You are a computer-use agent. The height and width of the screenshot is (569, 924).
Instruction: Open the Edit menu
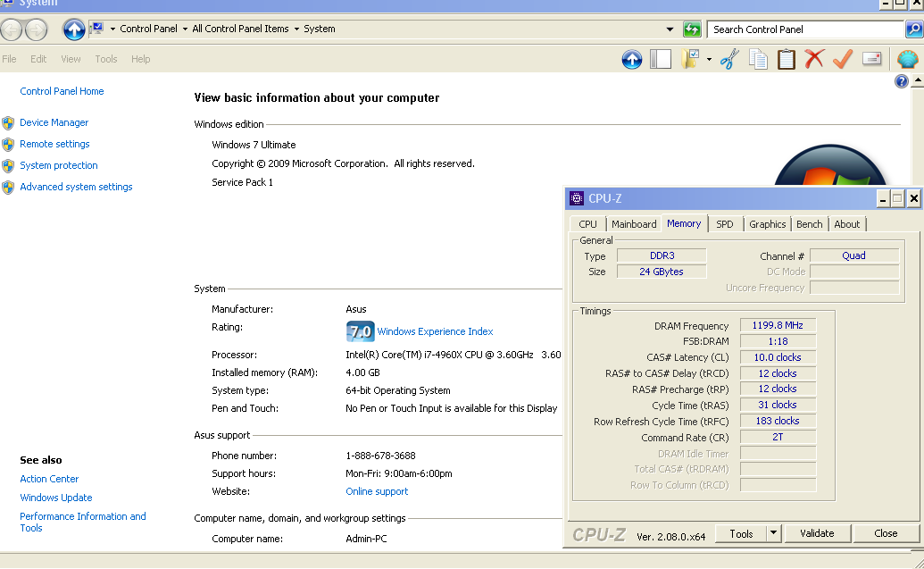point(38,59)
